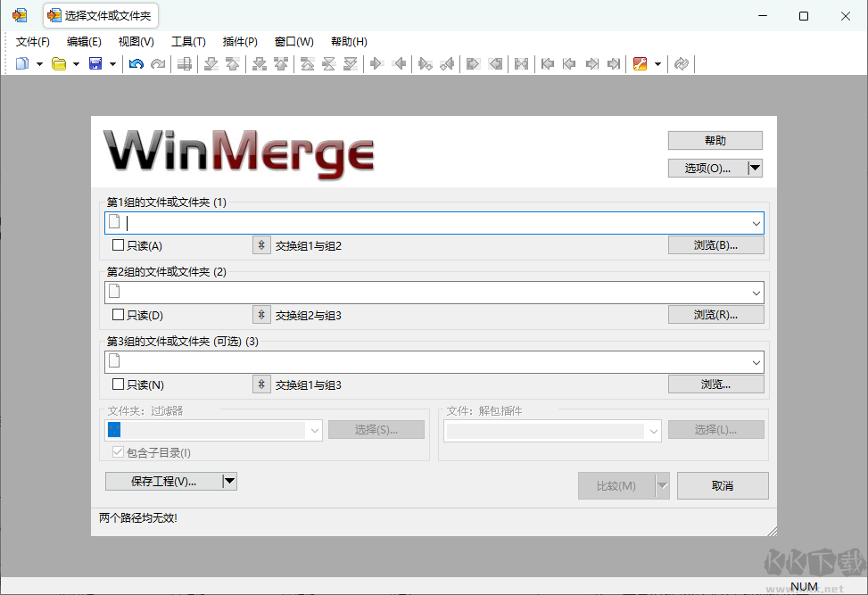Click the Save toolbar icon
Viewport: 868px width, 595px height.
[95, 63]
